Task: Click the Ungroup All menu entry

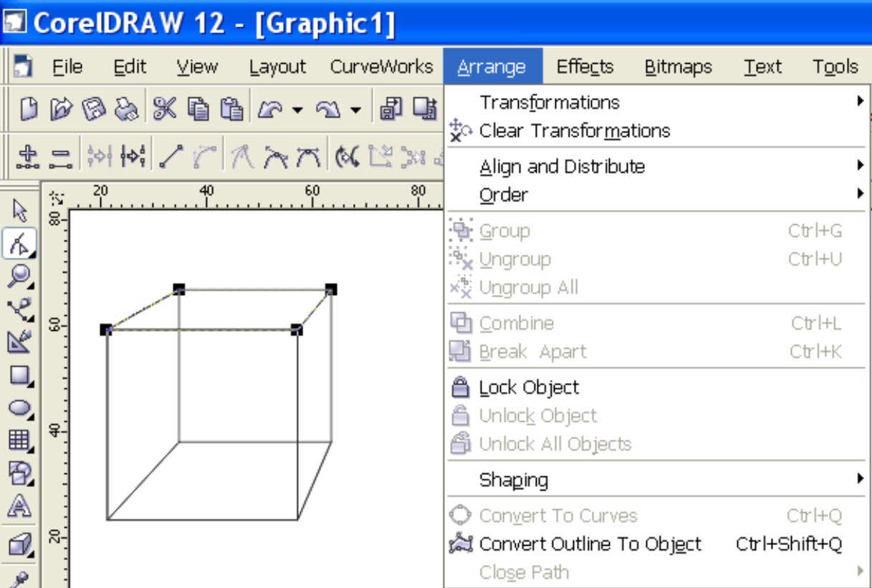Action: point(656,288)
